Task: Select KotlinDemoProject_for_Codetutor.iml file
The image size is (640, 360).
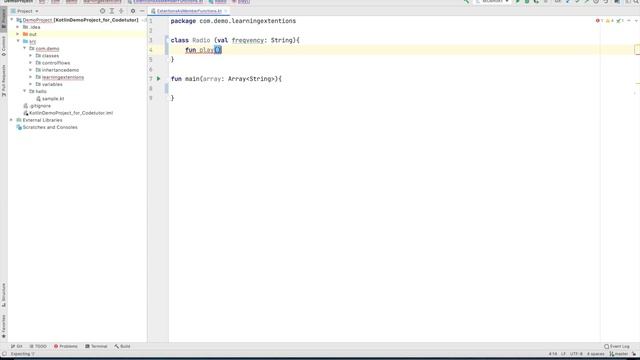Action: (x=68, y=113)
